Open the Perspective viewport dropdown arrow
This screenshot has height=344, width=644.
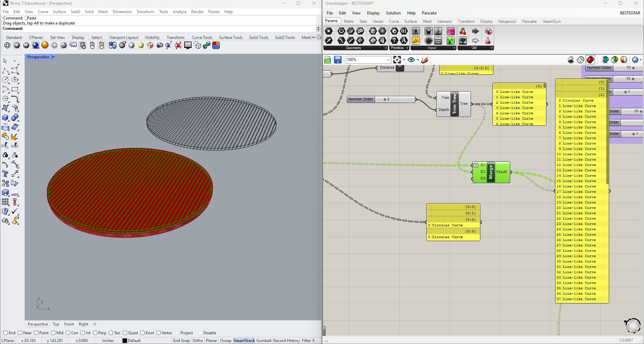[x=53, y=57]
